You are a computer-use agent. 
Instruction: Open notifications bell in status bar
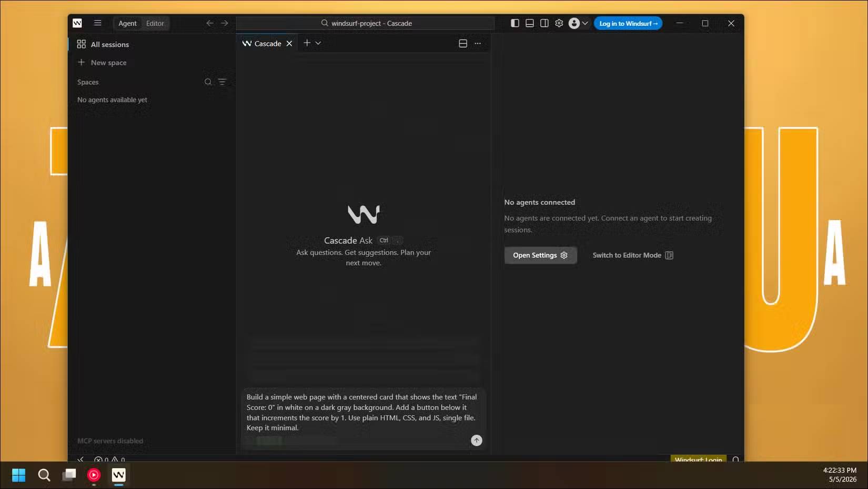pos(735,459)
